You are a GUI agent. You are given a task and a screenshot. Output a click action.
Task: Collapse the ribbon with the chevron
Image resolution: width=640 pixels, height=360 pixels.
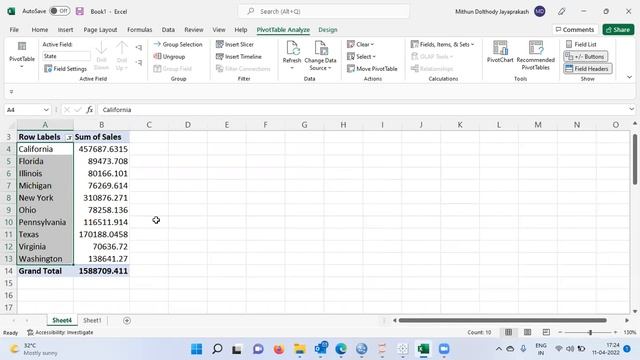pyautogui.click(x=629, y=77)
